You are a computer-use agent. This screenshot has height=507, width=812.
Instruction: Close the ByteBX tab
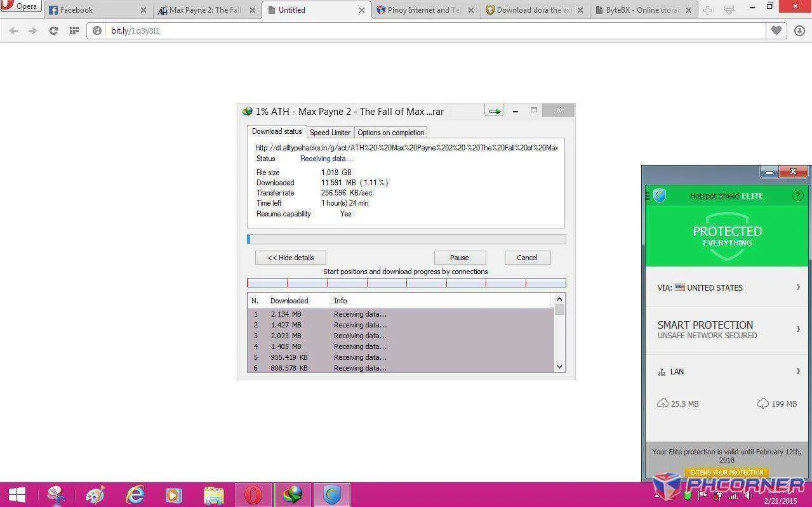tap(689, 10)
